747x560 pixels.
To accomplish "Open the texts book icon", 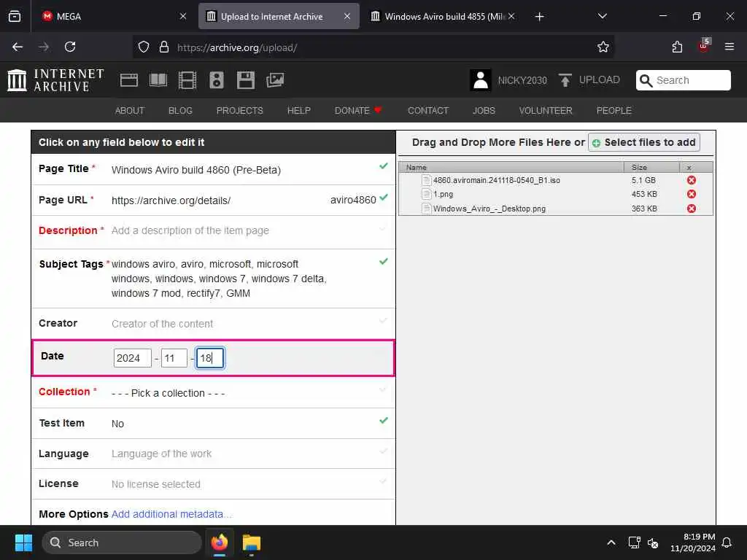I will pyautogui.click(x=158, y=80).
